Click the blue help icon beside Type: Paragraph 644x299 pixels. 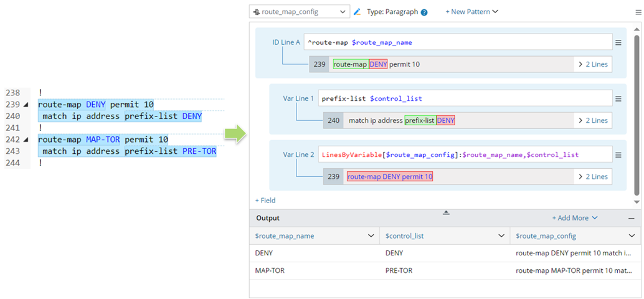point(424,12)
